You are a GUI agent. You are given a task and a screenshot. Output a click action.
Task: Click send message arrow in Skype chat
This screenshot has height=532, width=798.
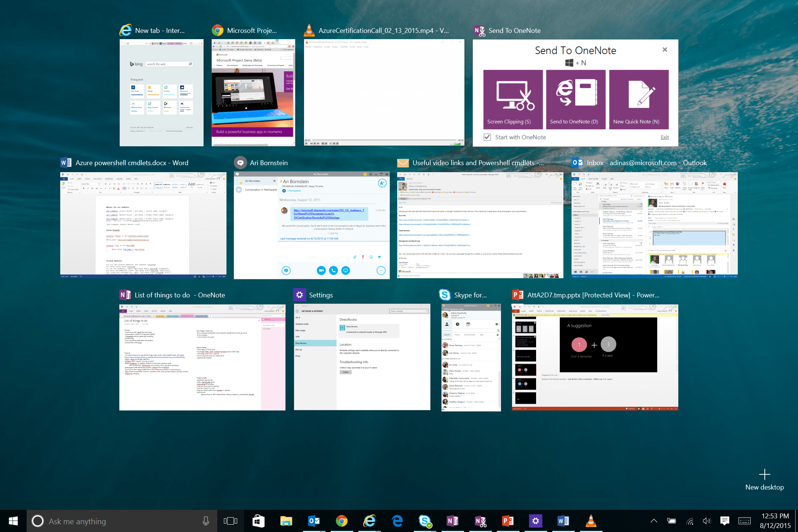[379, 257]
